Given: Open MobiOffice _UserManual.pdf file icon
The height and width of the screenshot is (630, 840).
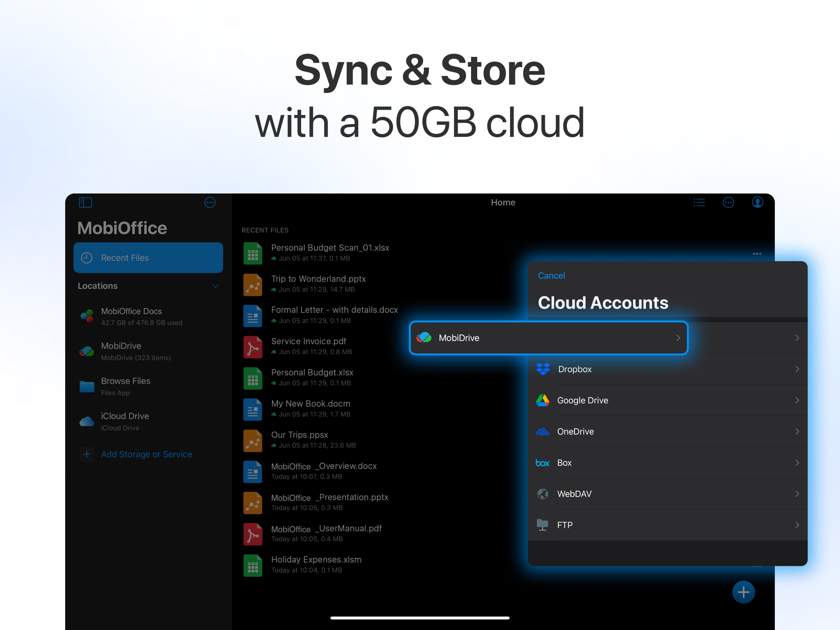Looking at the screenshot, I should (x=253, y=534).
